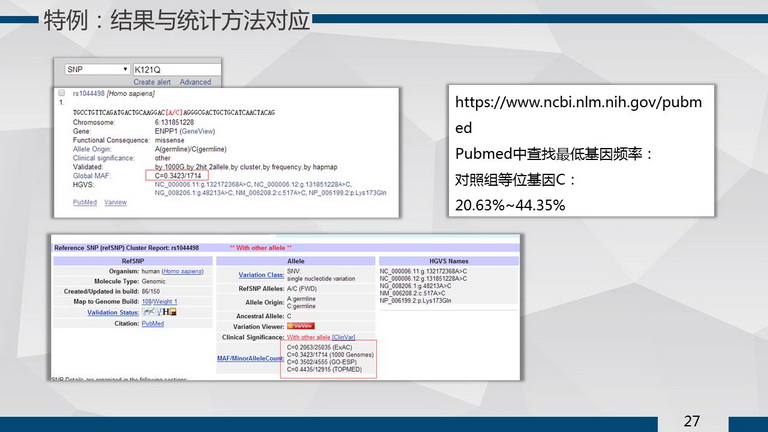Open the NC_000006.11:g.132172368A>C HGVS link

pyautogui.click(x=203, y=185)
